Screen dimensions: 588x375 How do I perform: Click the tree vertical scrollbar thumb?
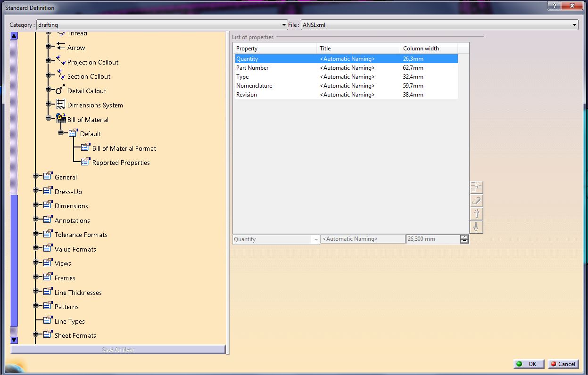pyautogui.click(x=14, y=261)
